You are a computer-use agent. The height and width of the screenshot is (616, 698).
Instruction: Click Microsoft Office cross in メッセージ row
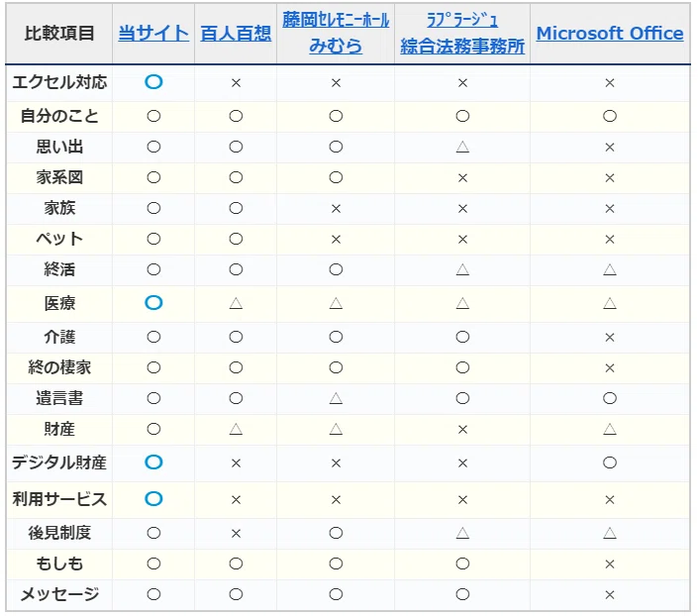click(610, 595)
